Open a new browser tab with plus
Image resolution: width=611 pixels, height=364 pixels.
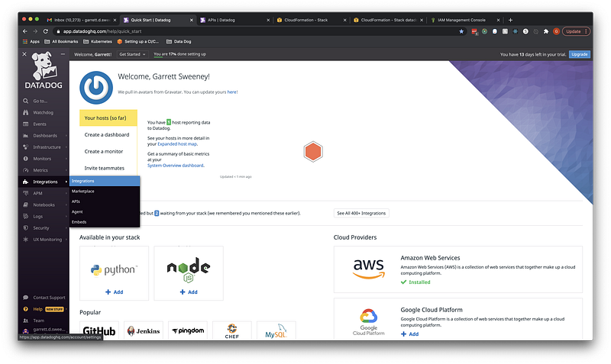point(510,20)
